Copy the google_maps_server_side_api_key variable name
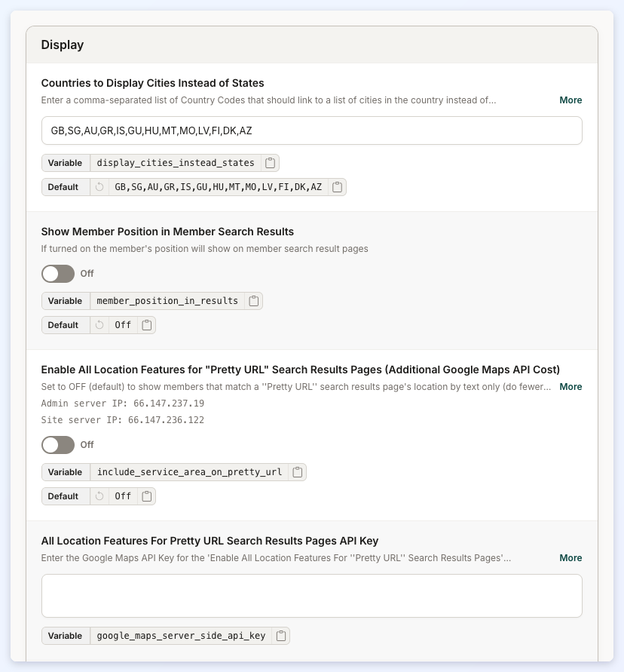 (281, 636)
